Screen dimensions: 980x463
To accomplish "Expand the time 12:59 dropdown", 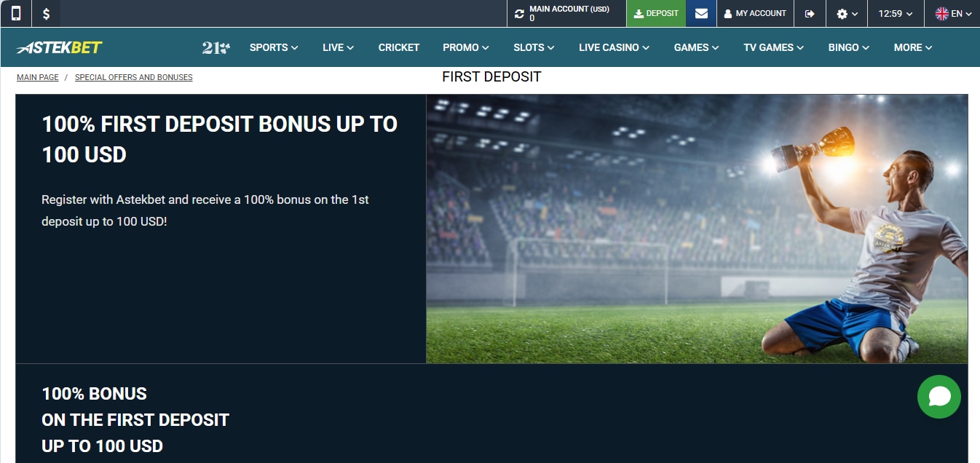I will [896, 13].
